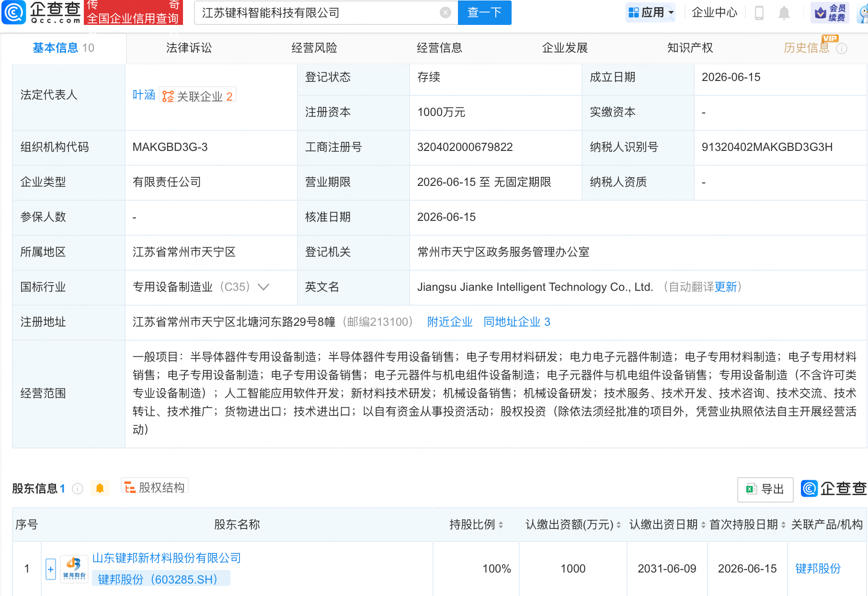
Task: Click registration authority 常州市天宁区政务服务管理办公室
Action: (503, 252)
